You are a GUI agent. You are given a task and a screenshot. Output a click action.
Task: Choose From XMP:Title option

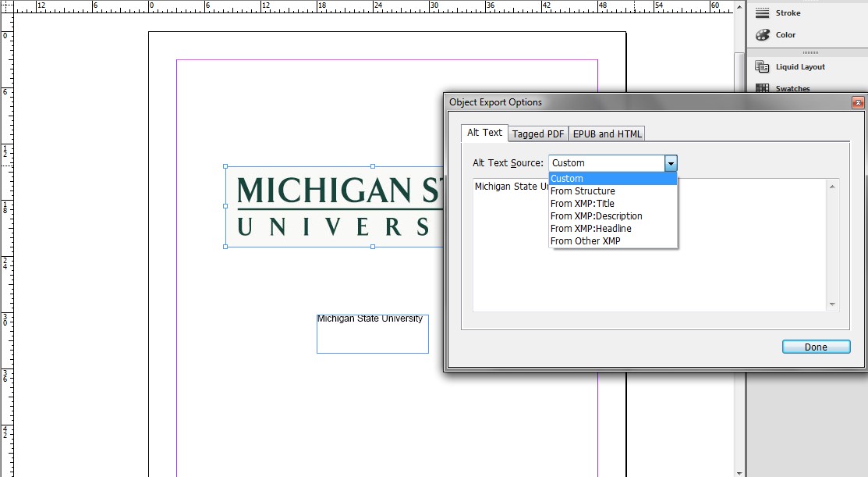[x=613, y=203]
